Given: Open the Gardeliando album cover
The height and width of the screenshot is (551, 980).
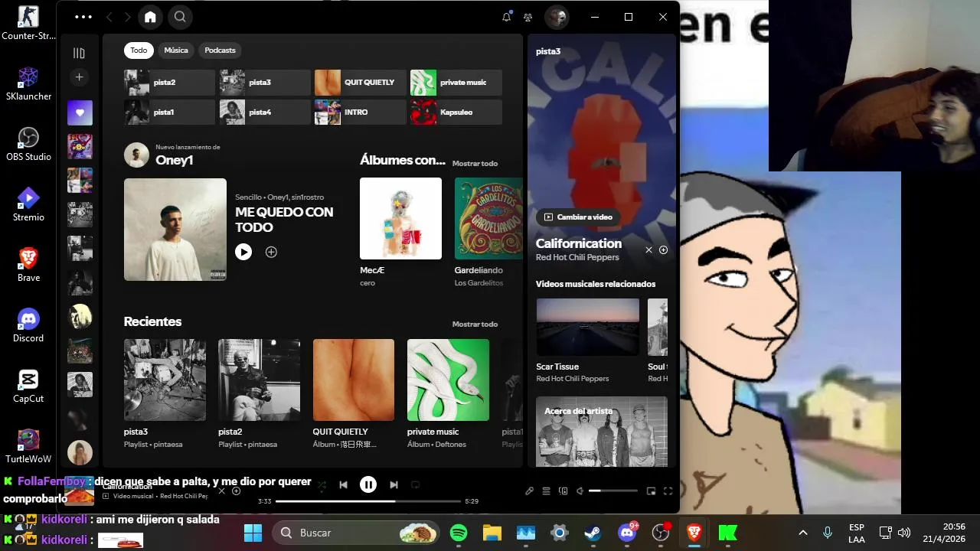Looking at the screenshot, I should pyautogui.click(x=488, y=219).
